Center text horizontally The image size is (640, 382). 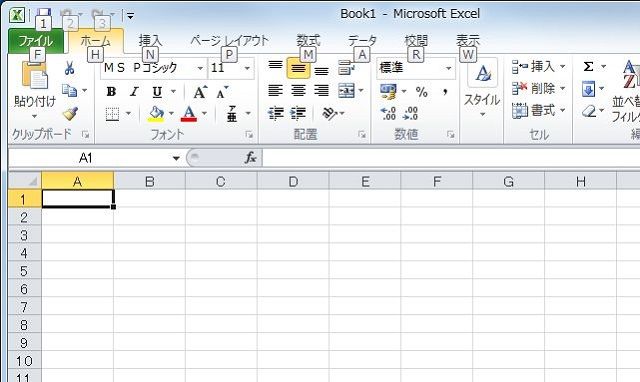pos(298,90)
